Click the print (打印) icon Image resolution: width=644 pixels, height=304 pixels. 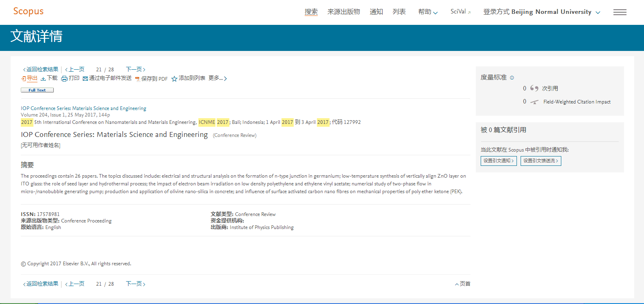coord(64,79)
